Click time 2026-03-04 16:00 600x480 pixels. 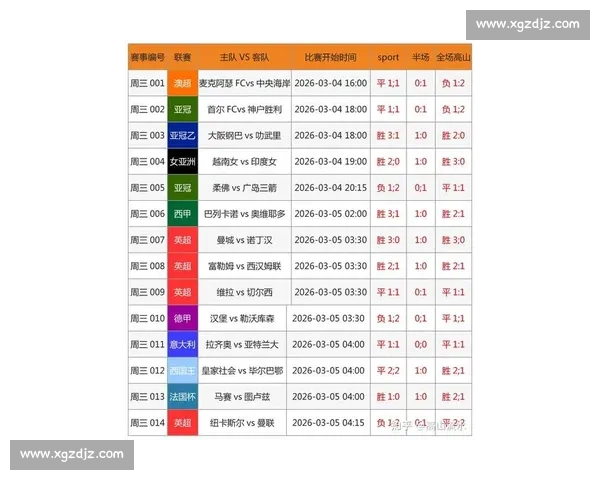click(x=331, y=83)
